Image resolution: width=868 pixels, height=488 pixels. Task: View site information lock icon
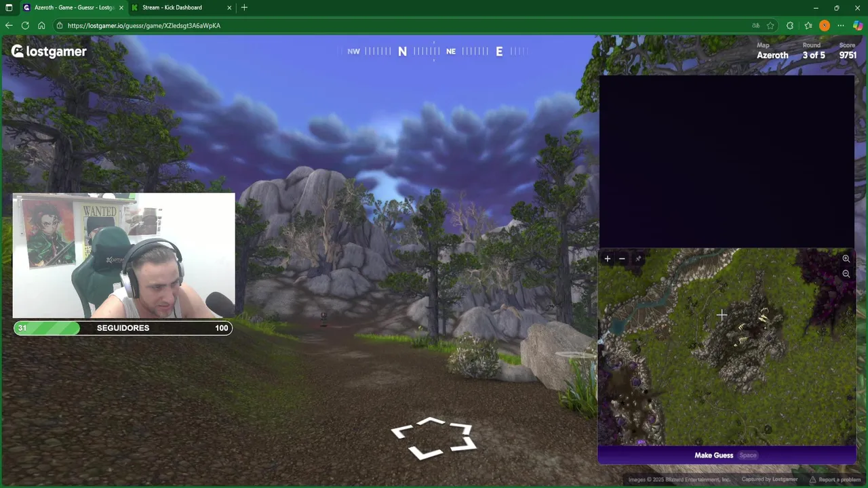pyautogui.click(x=60, y=26)
